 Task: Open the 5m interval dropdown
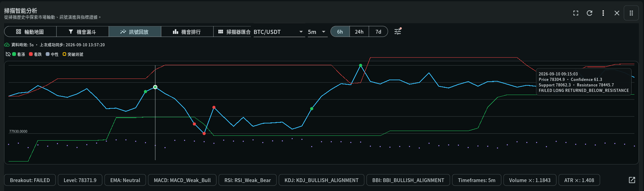tap(317, 32)
